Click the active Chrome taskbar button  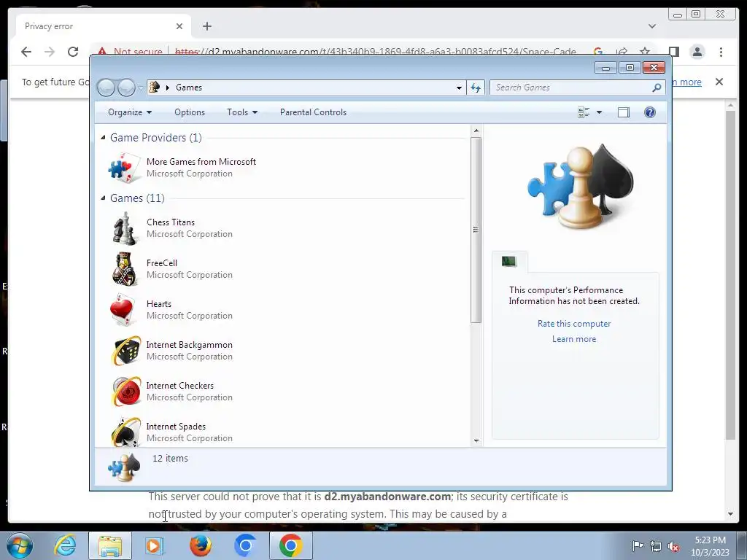(290, 545)
